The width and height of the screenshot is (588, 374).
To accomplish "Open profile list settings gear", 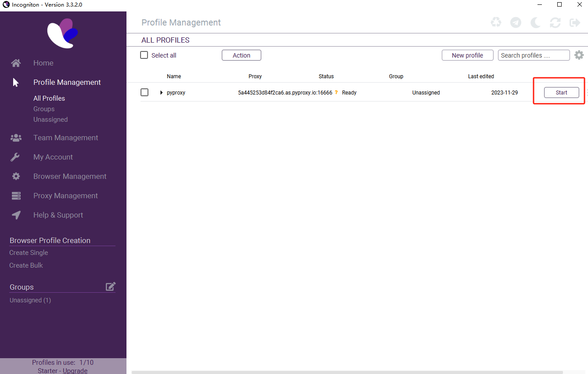I will click(579, 55).
